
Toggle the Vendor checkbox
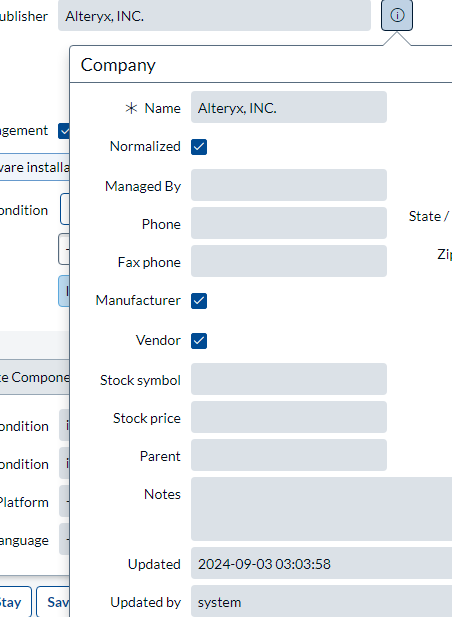tap(199, 341)
